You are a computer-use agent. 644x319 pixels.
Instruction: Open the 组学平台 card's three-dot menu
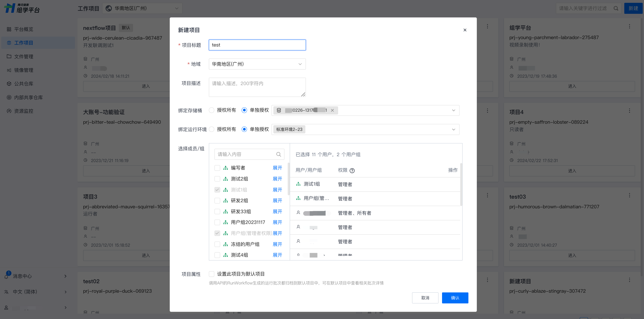(629, 27)
